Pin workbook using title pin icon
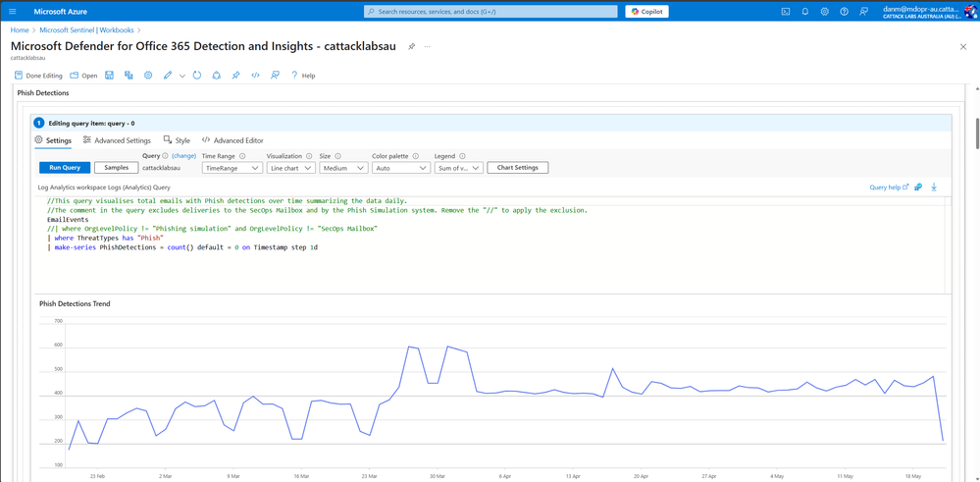Viewport: 980px width, 482px height. pyautogui.click(x=412, y=47)
